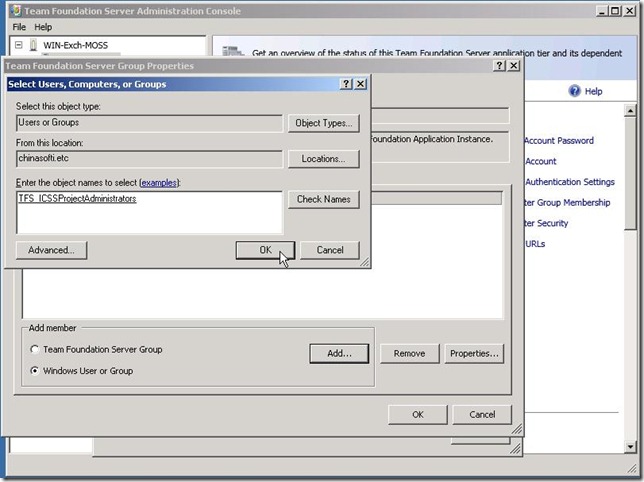This screenshot has height=482, width=644.
Task: Click OK in Select Users dialog
Action: pos(265,250)
